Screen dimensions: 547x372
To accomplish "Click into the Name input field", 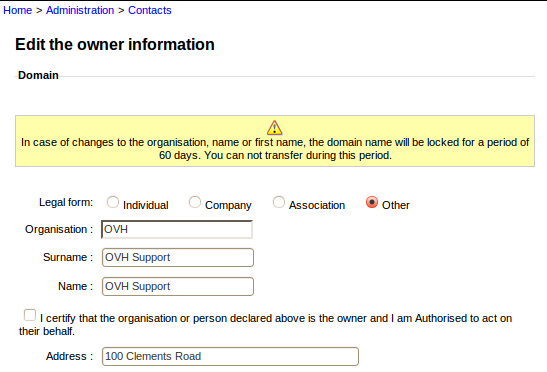I will pos(178,287).
